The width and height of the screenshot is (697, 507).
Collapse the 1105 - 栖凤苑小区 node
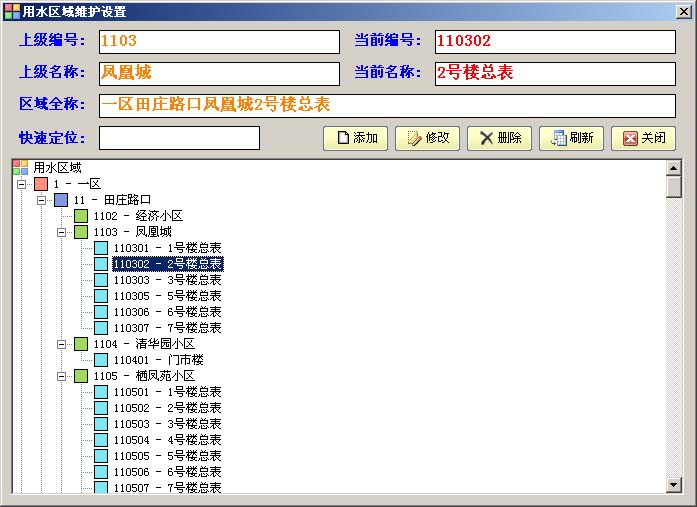(61, 376)
